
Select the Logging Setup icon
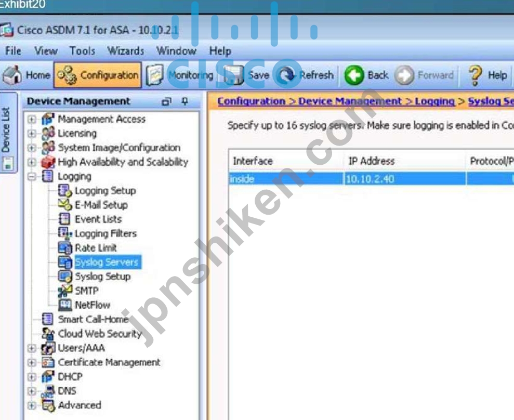click(64, 190)
